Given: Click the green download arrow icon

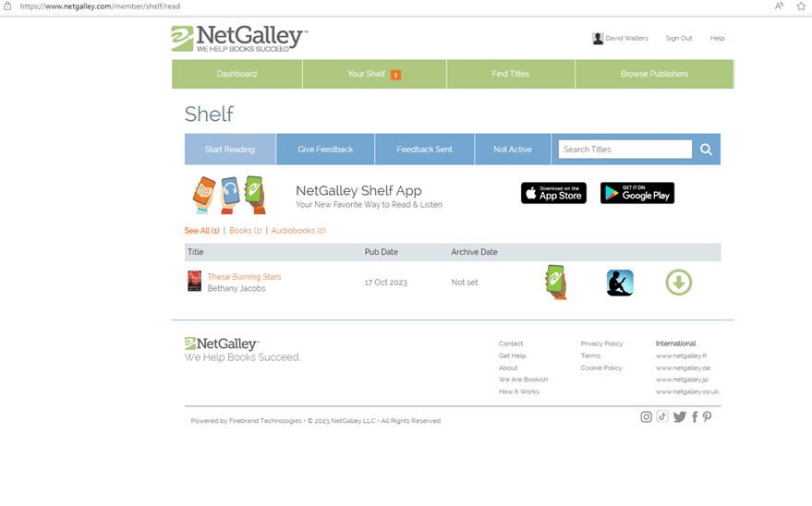Looking at the screenshot, I should [678, 283].
